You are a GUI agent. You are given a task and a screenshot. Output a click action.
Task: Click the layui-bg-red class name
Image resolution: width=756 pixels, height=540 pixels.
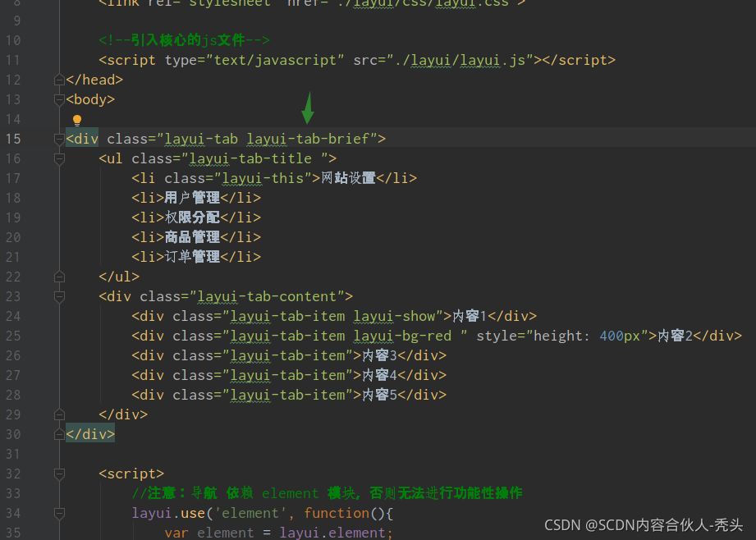tap(402, 336)
